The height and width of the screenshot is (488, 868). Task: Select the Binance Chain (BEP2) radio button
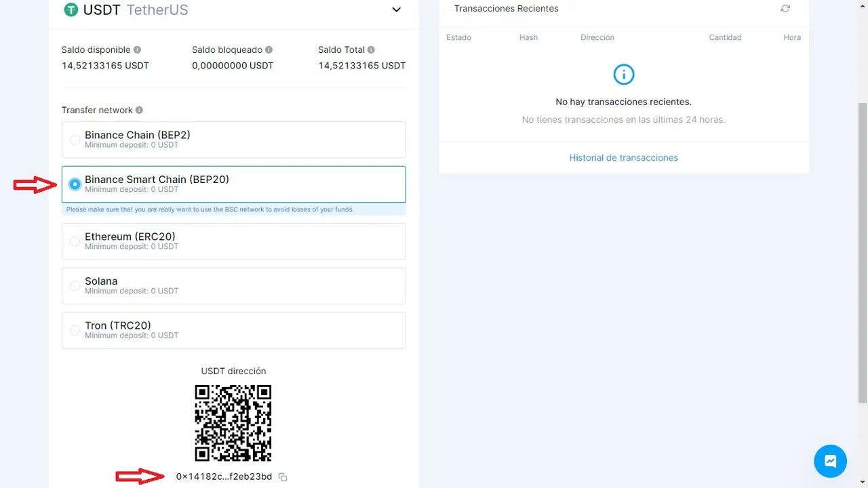(x=75, y=140)
